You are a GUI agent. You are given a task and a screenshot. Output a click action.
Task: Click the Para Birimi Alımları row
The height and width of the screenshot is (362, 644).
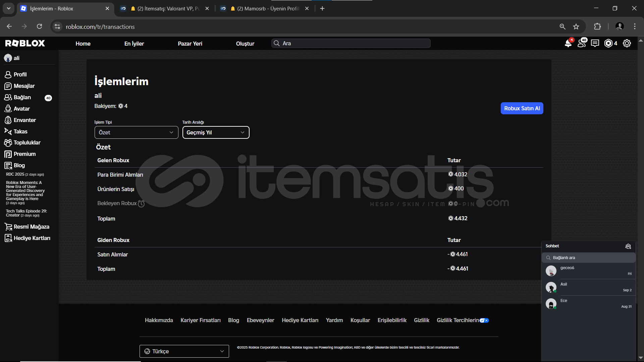[319, 175]
